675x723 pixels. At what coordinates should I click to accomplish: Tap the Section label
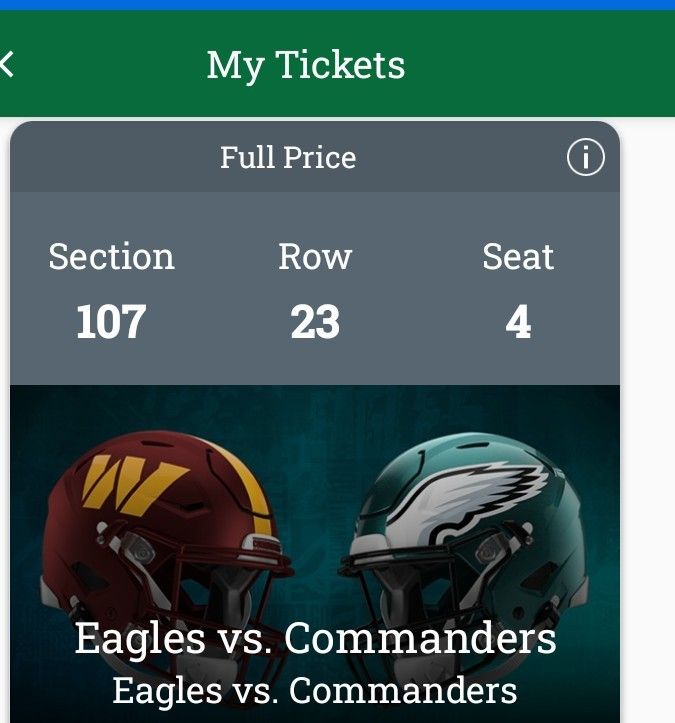pyautogui.click(x=111, y=257)
